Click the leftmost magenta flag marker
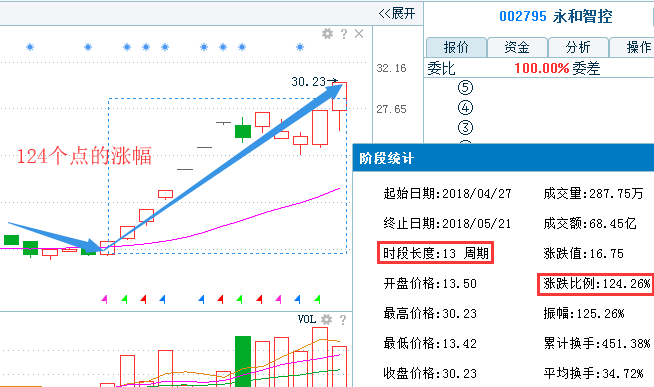Image resolution: width=654 pixels, height=387 pixels. pos(105,299)
